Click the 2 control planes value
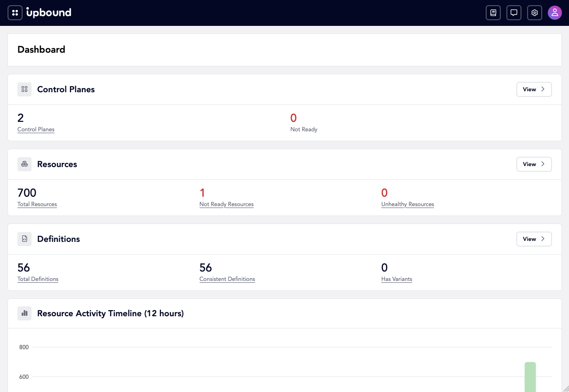The height and width of the screenshot is (392, 569). 21,118
